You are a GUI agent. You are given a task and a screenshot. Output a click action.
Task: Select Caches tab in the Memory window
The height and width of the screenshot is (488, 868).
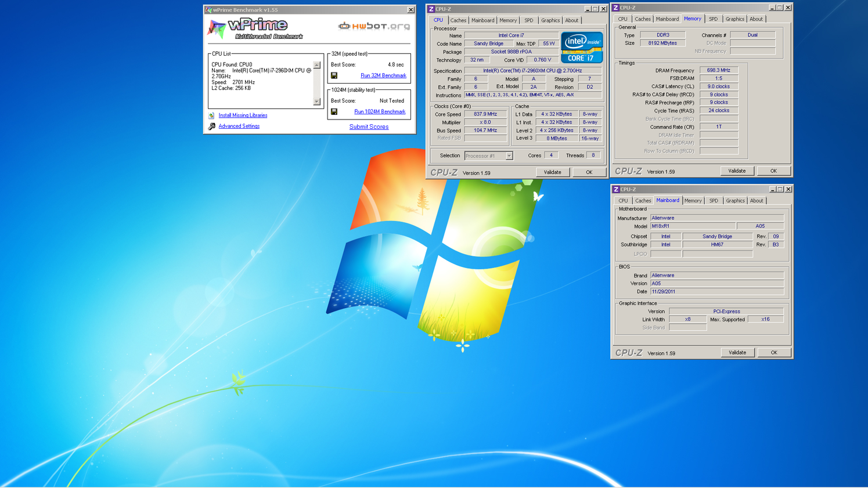[643, 19]
